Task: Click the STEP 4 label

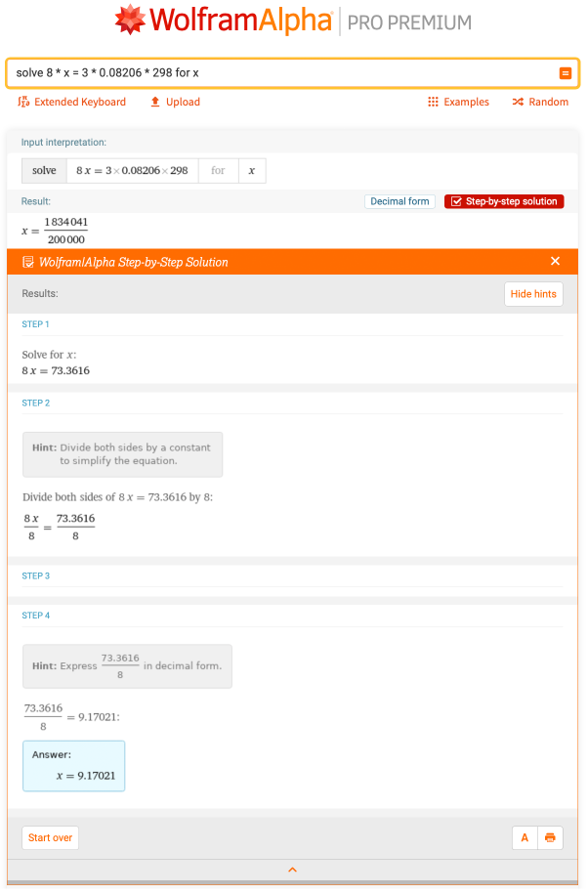Action: (x=36, y=616)
